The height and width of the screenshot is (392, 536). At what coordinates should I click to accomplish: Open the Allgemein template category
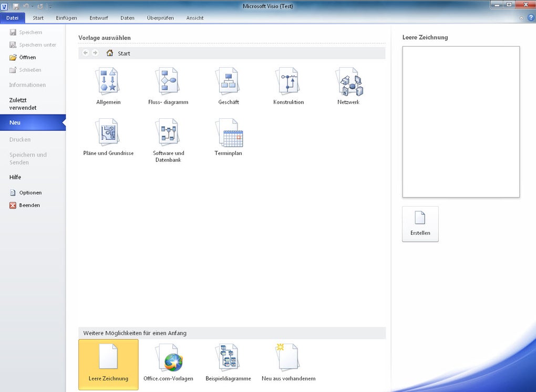coord(108,86)
